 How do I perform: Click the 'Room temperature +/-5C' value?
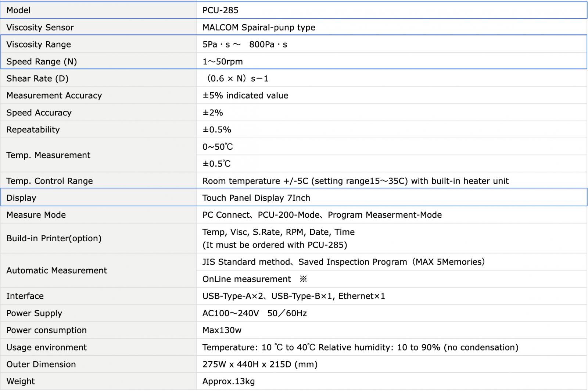[355, 181]
